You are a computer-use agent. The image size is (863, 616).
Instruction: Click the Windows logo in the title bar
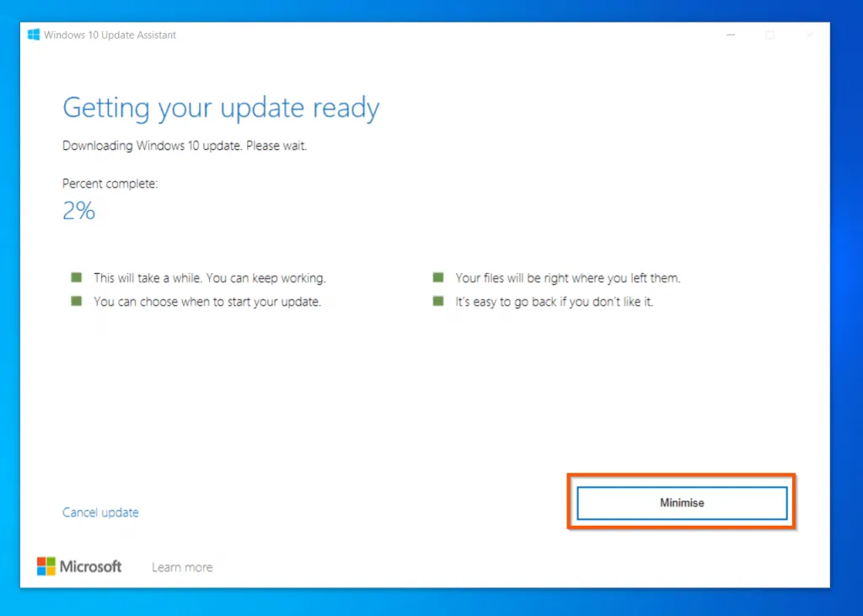34,35
